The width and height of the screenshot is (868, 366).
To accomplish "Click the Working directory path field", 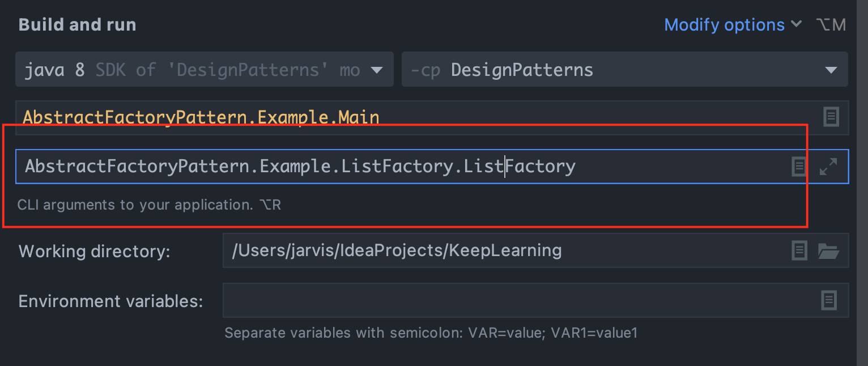I will (x=499, y=250).
